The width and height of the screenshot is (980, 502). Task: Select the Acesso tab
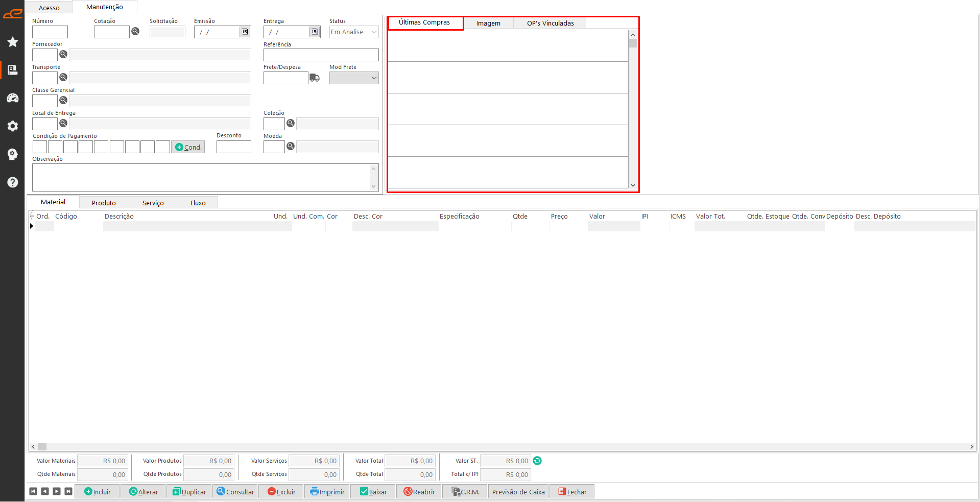(49, 8)
